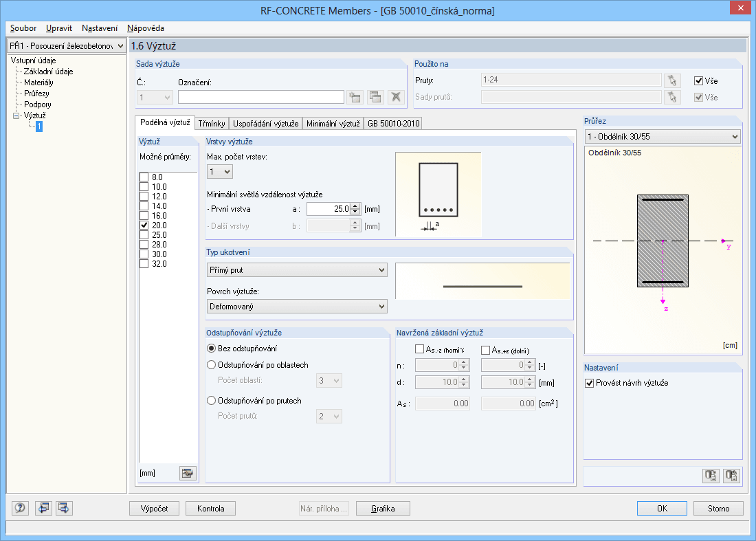Image resolution: width=756 pixels, height=541 pixels.
Task: Enable the As,+z (dolní) checkbox
Action: click(485, 350)
